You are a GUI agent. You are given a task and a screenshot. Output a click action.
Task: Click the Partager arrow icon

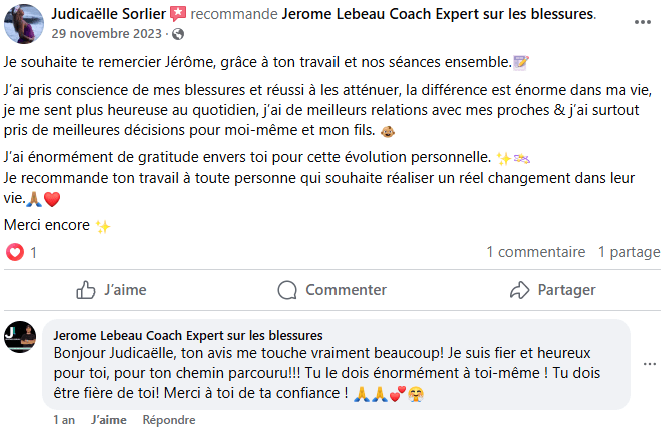519,290
